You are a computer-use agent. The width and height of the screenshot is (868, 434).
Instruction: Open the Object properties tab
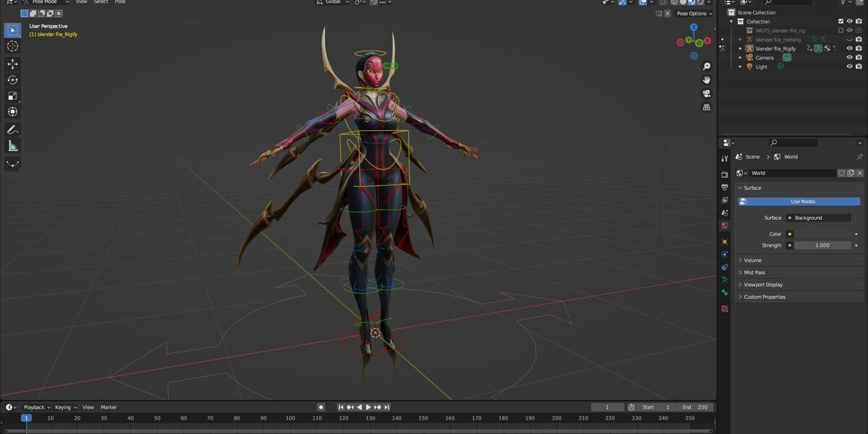[x=725, y=242]
